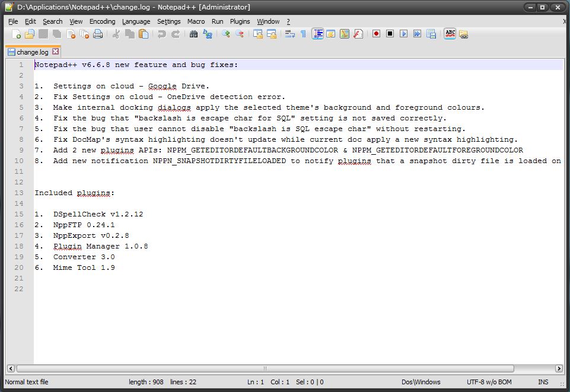Click UTF-8 w/o BOM encoding status

point(489,382)
